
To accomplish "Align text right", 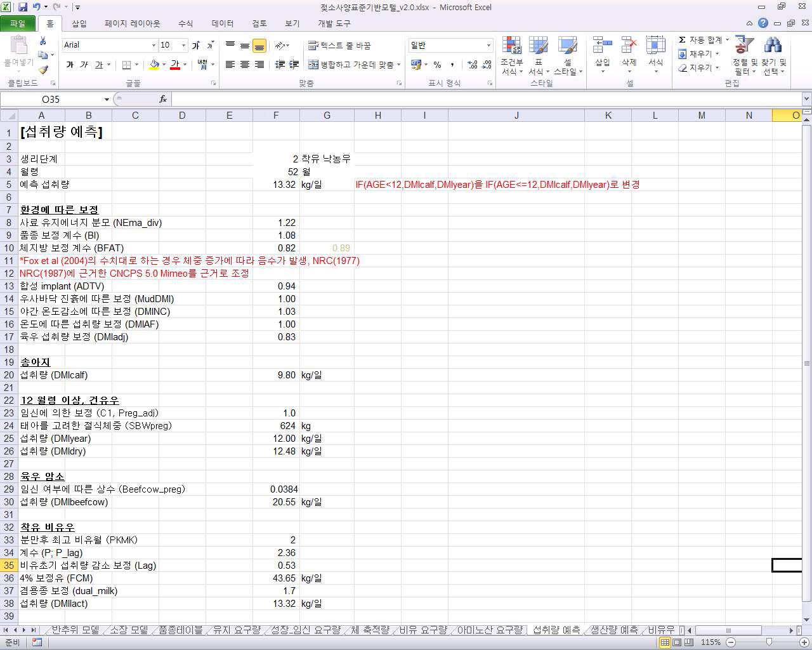I will (x=259, y=65).
